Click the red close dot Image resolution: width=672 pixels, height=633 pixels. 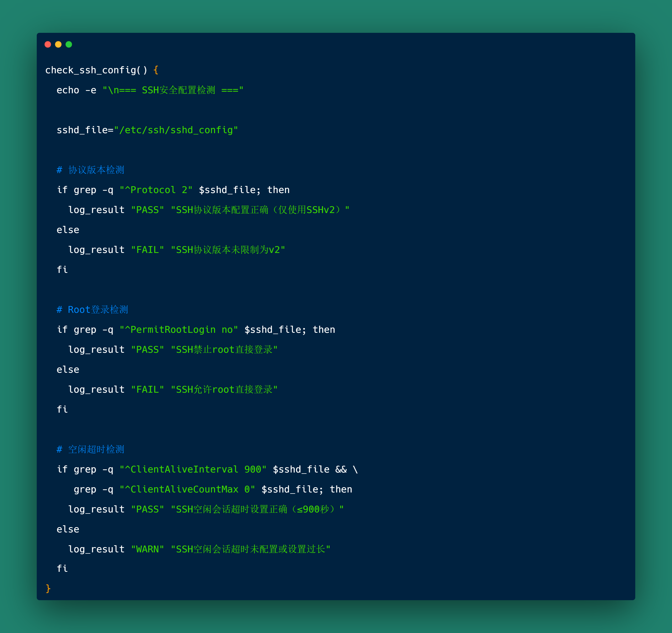(x=48, y=44)
